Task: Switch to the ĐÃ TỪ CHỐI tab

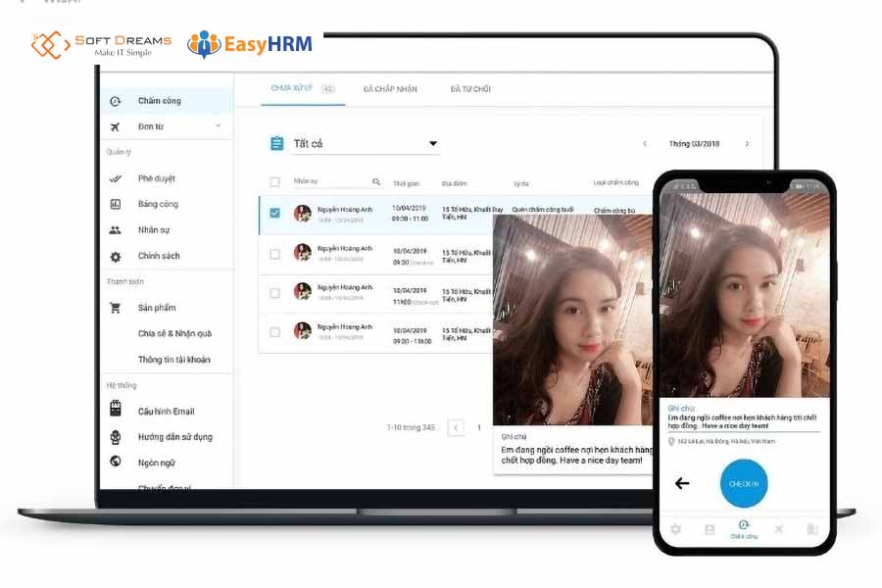Action: click(470, 89)
